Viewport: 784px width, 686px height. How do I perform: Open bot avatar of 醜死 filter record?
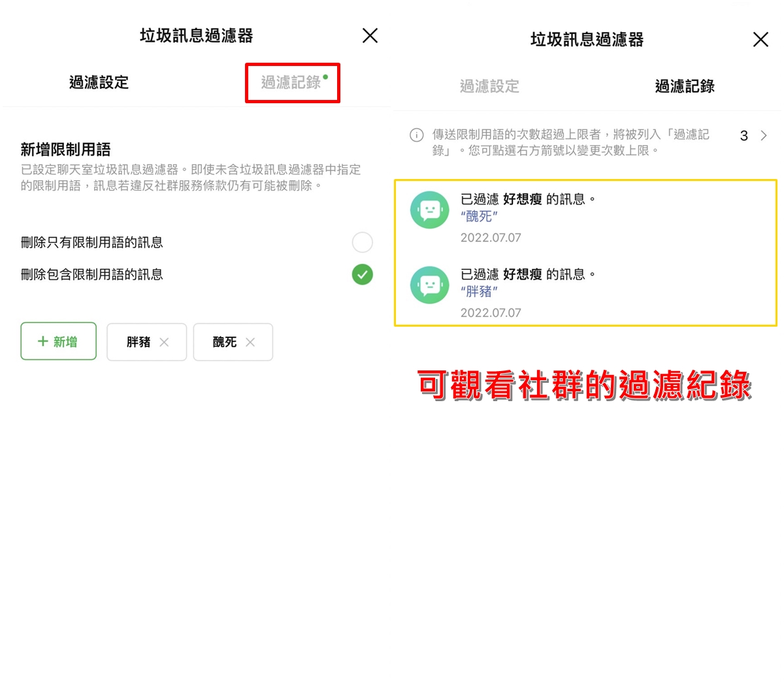429,210
